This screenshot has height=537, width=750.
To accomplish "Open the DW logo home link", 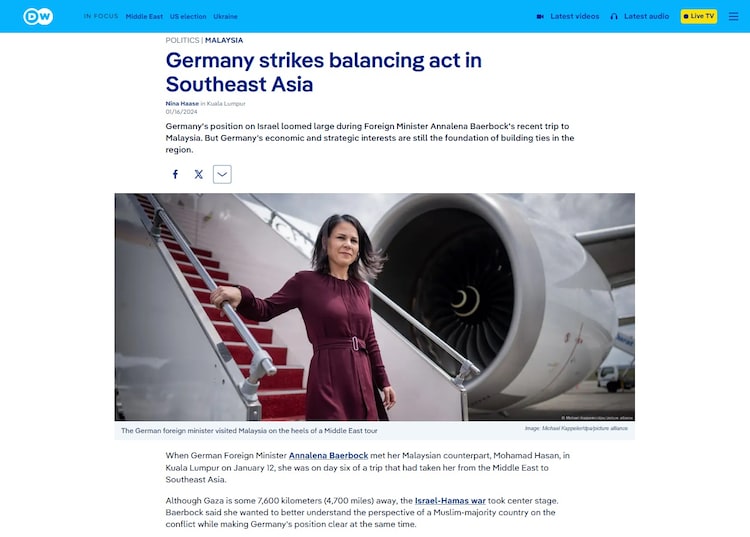I will pyautogui.click(x=38, y=17).
